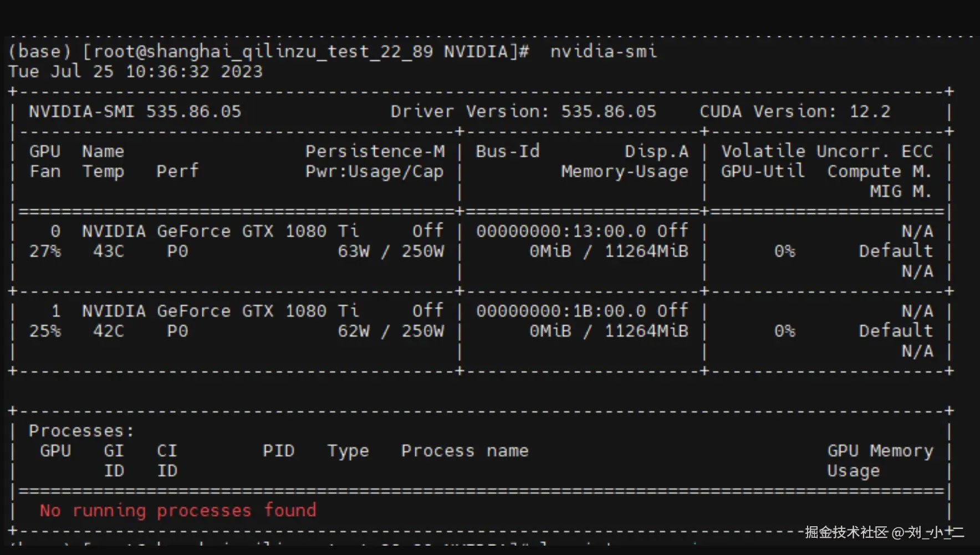The width and height of the screenshot is (980, 555).
Task: Click the NVIDIA-SMI 535.86.05 version text
Action: click(x=135, y=111)
